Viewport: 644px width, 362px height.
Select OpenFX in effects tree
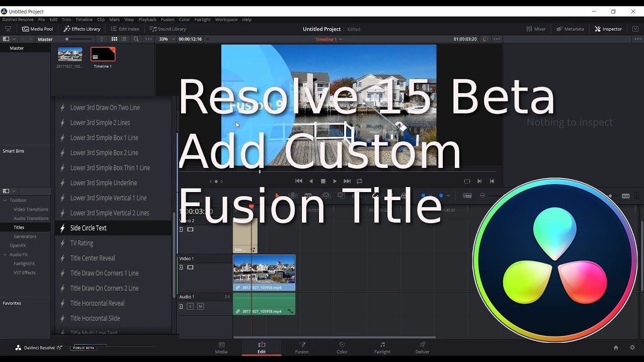click(18, 245)
